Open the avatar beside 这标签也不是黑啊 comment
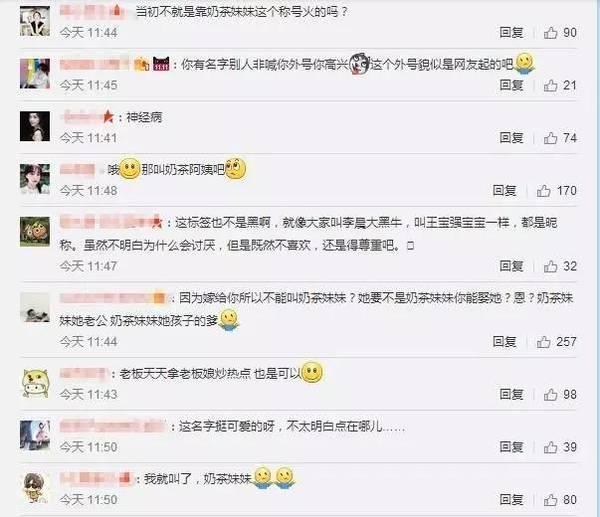600x517 pixels. tap(35, 232)
